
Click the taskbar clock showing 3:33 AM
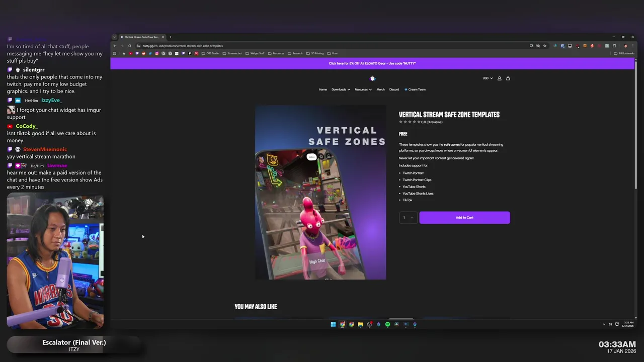pos(629,324)
